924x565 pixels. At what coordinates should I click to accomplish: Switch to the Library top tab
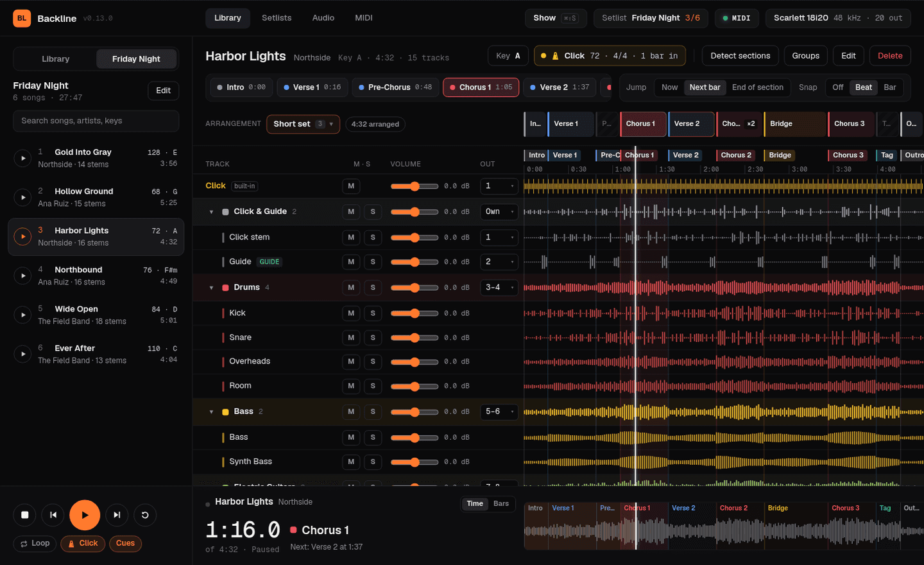pyautogui.click(x=228, y=18)
